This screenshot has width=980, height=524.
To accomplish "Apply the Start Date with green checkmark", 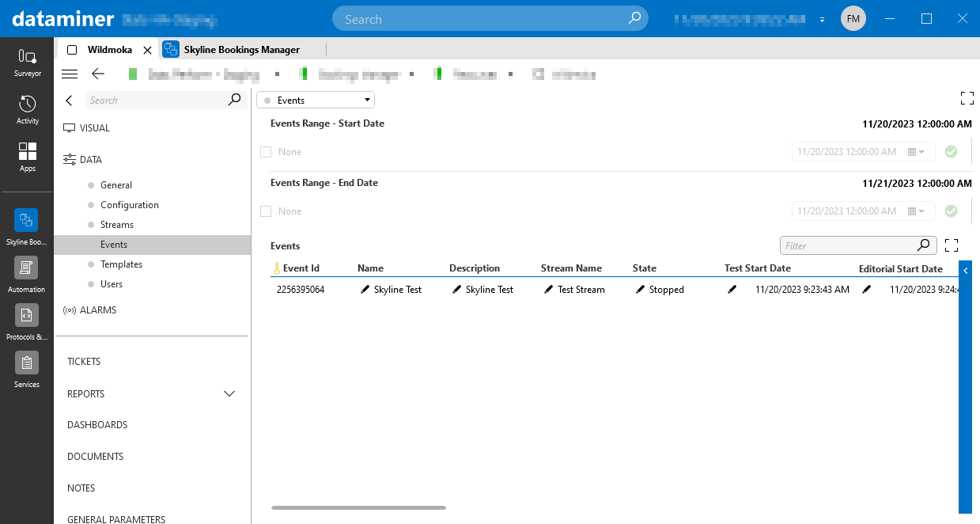I will coord(951,151).
